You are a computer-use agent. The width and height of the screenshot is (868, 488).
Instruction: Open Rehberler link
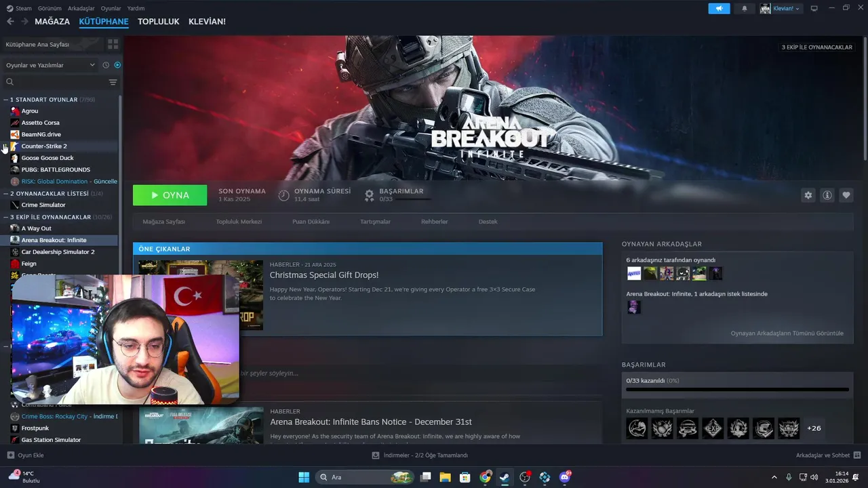pos(434,222)
